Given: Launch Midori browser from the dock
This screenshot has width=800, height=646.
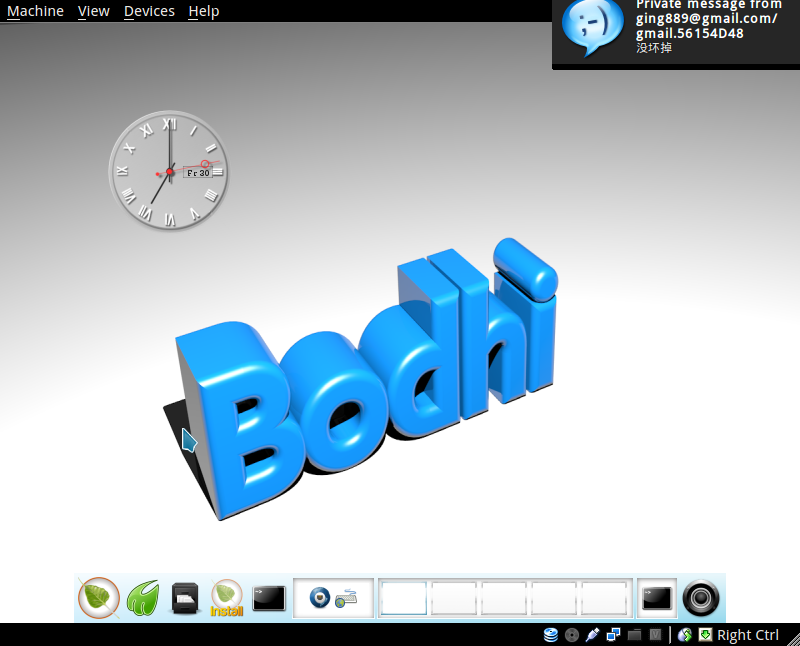Looking at the screenshot, I should (143, 598).
